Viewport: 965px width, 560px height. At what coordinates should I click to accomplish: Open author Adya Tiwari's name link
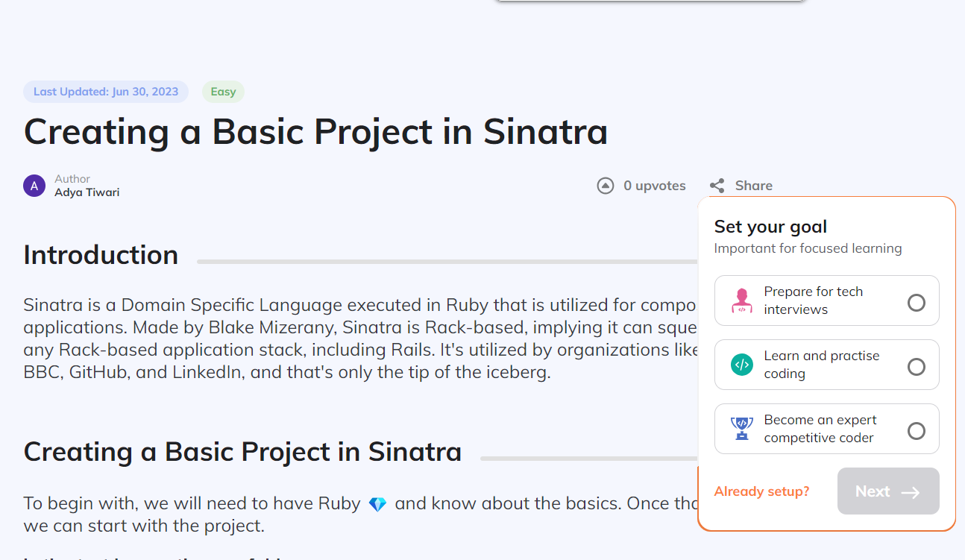click(87, 192)
